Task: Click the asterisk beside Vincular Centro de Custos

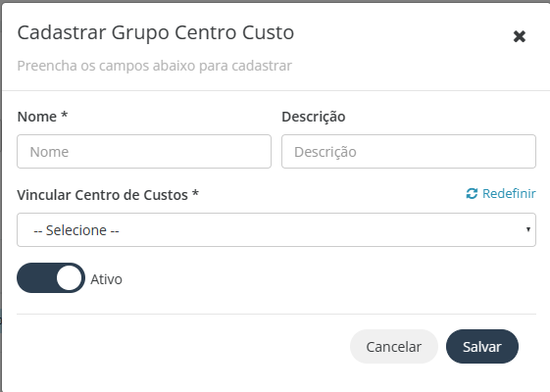Action: click(195, 193)
